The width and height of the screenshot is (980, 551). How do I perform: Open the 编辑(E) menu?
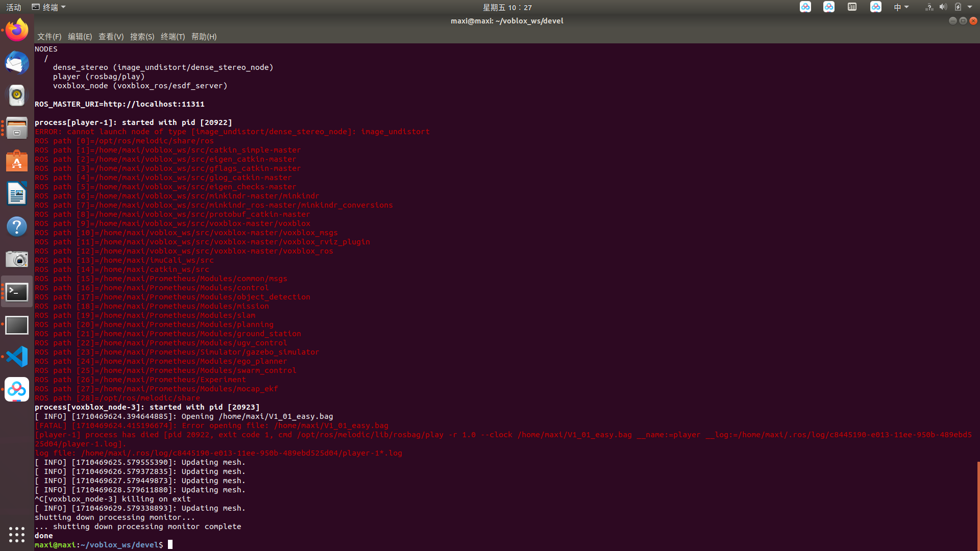(x=80, y=37)
